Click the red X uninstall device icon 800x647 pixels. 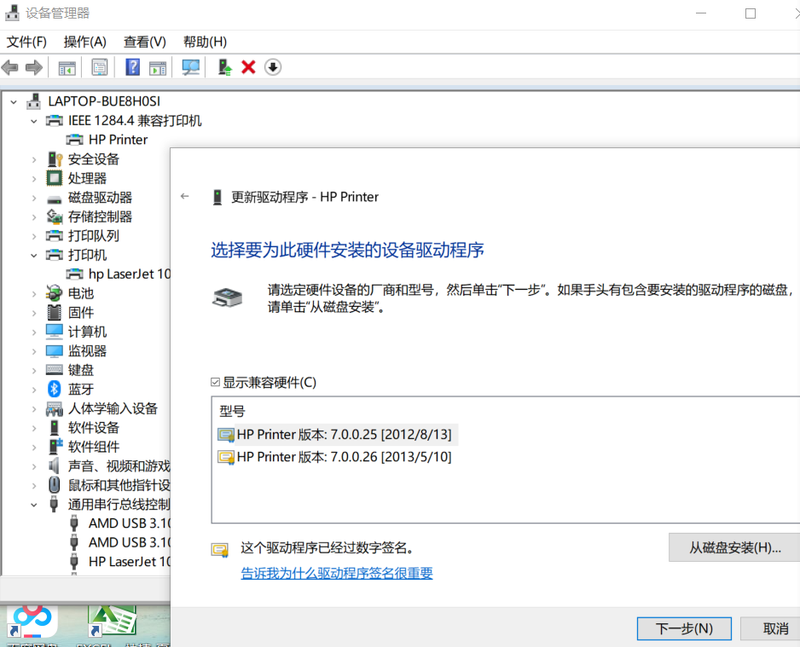click(248, 67)
